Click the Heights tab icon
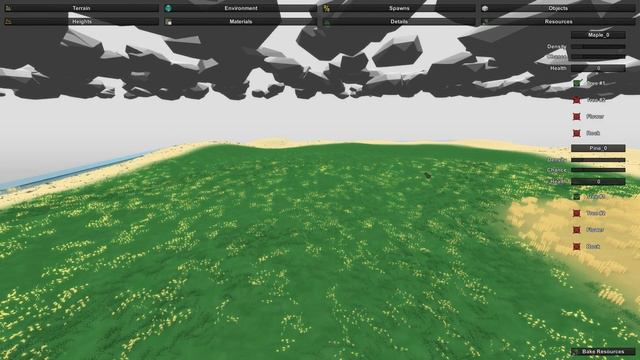The height and width of the screenshot is (360, 640). (9, 22)
